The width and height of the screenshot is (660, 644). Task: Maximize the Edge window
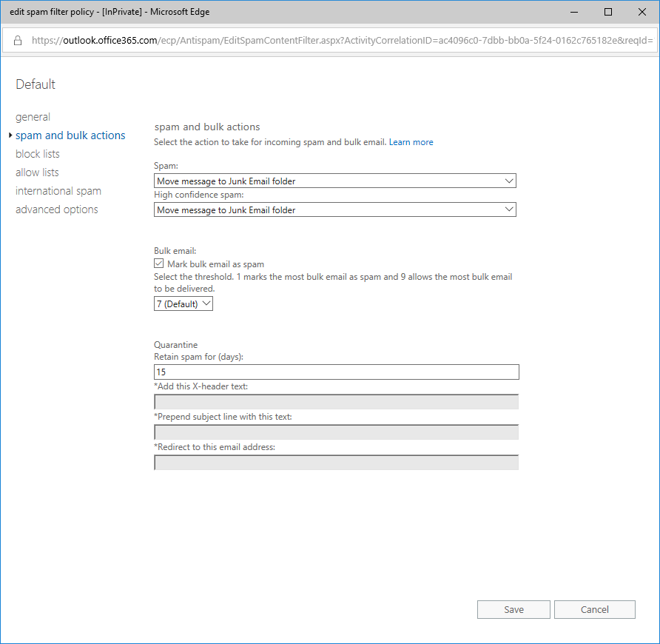[607, 12]
